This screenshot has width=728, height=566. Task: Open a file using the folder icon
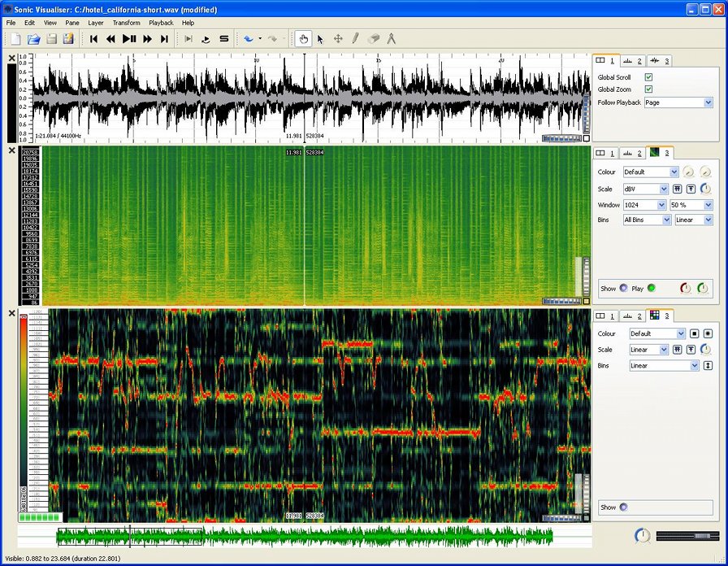[x=33, y=39]
